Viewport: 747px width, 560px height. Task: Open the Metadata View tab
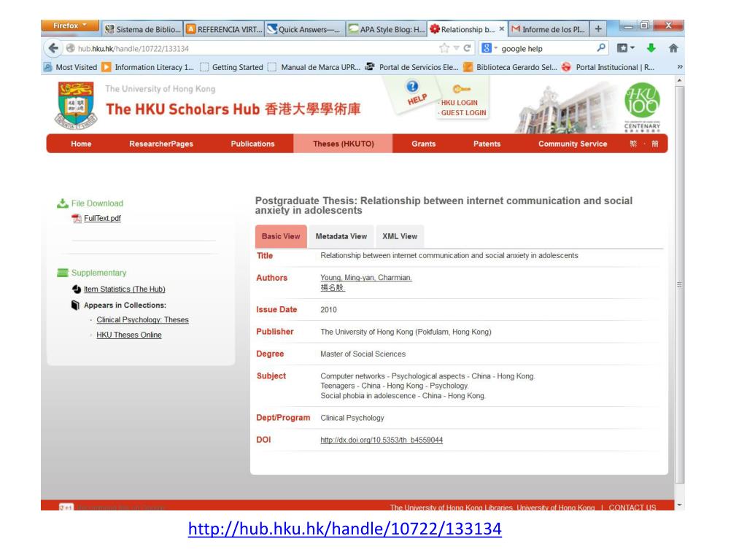coord(341,236)
